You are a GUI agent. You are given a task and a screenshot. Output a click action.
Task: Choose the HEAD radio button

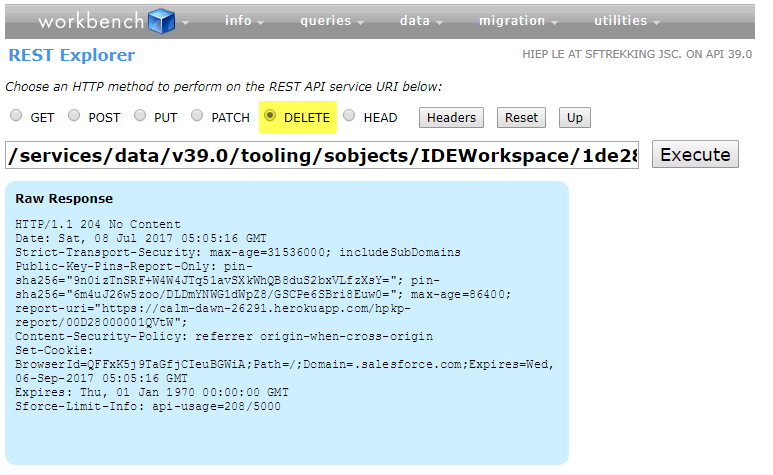[x=349, y=116]
